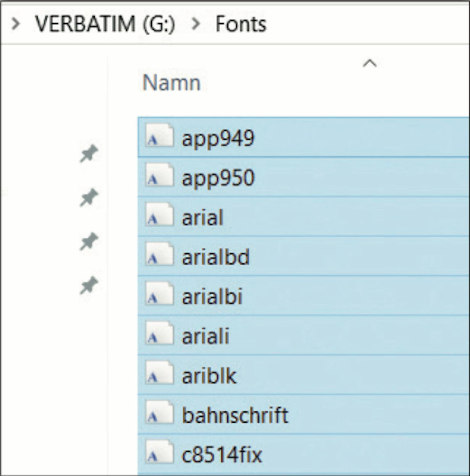Expand the chevron before VERBATIM (G:)

pyautogui.click(x=15, y=24)
